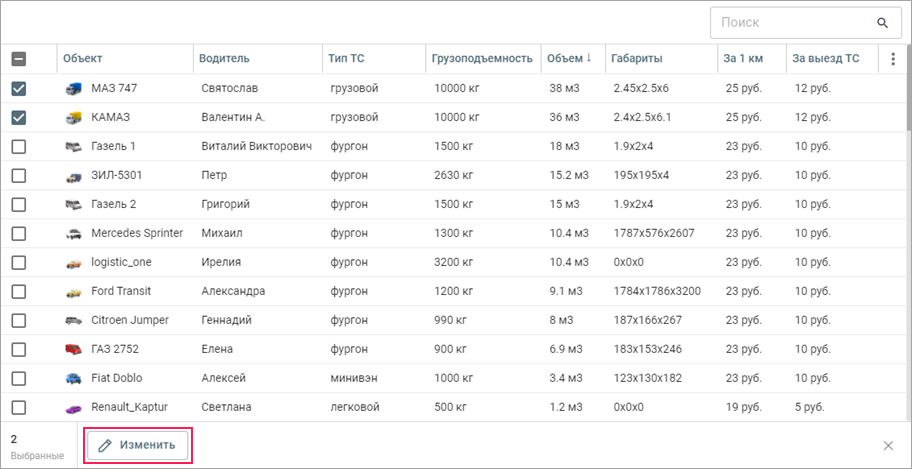Image resolution: width=912 pixels, height=469 pixels.
Task: Click the yellow КАМАЗ truck icon
Action: 70,118
